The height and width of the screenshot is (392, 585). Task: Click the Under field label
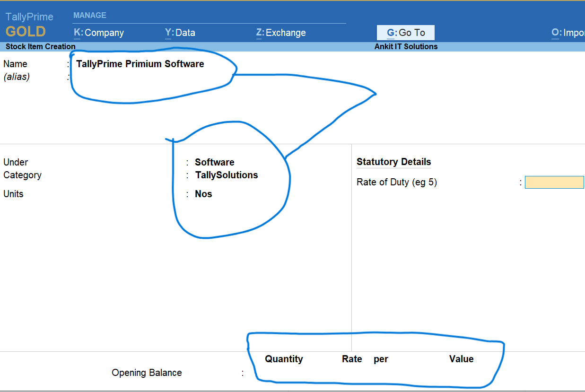[x=16, y=162]
